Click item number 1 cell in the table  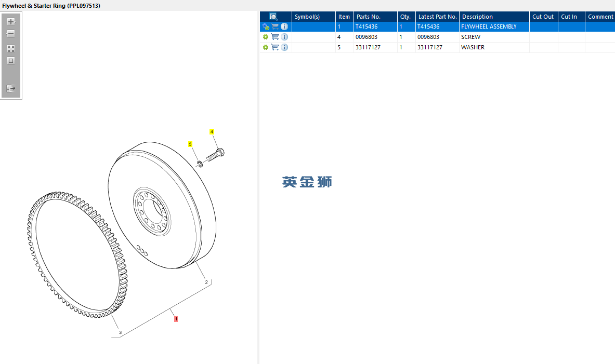(344, 26)
